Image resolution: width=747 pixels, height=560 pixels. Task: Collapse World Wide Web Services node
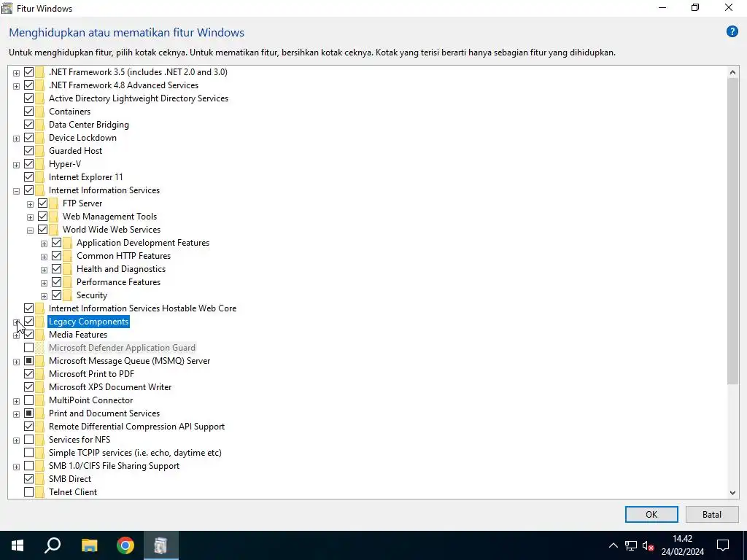30,230
